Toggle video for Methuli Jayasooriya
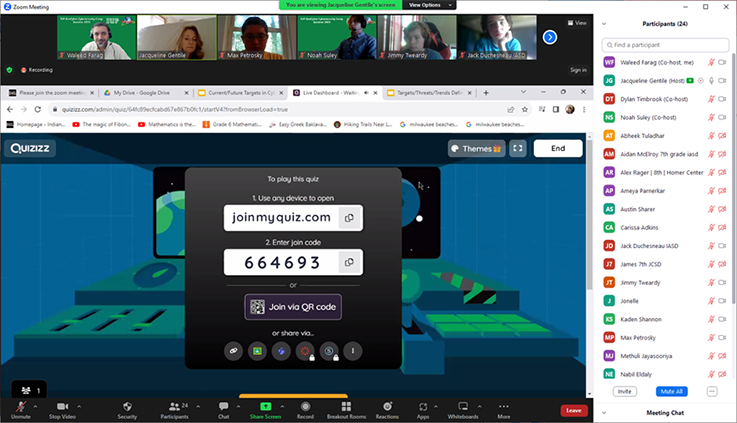 pos(722,356)
